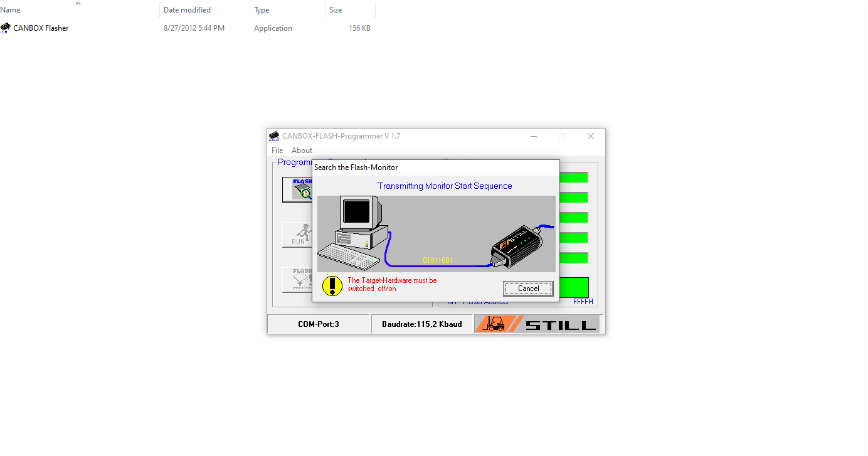
Task: Click the yellow warning exclamation icon
Action: [x=332, y=286]
